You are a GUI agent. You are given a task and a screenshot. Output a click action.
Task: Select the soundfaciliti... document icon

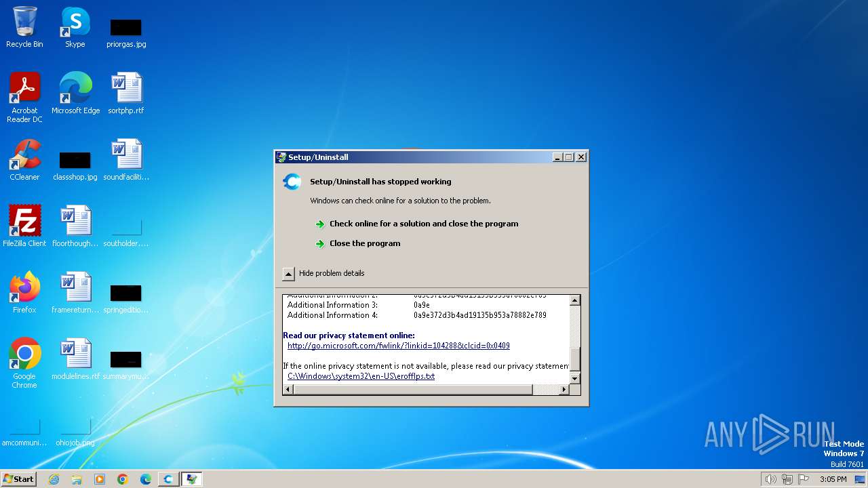click(126, 159)
